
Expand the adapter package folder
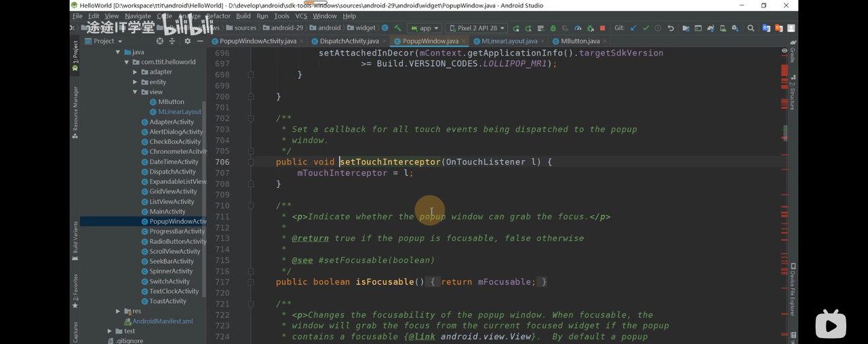[135, 72]
